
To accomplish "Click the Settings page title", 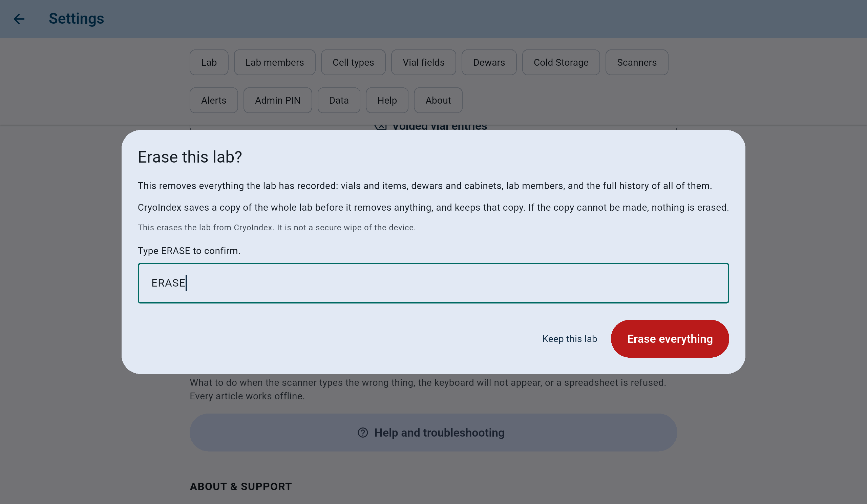I will [x=77, y=19].
